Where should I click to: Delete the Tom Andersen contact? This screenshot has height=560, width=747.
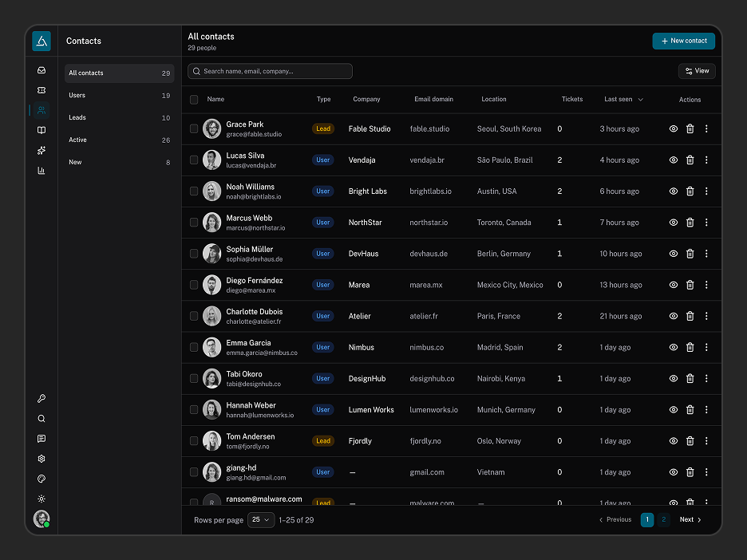690,441
